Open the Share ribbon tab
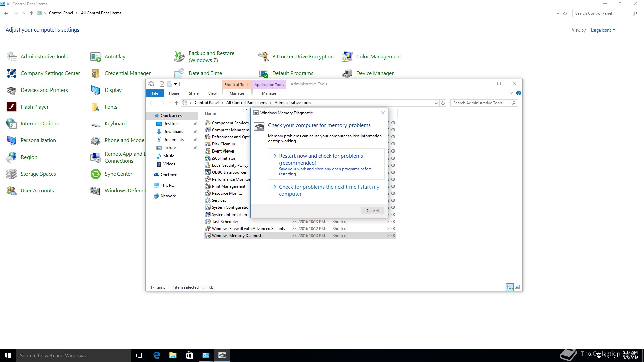 tap(194, 93)
